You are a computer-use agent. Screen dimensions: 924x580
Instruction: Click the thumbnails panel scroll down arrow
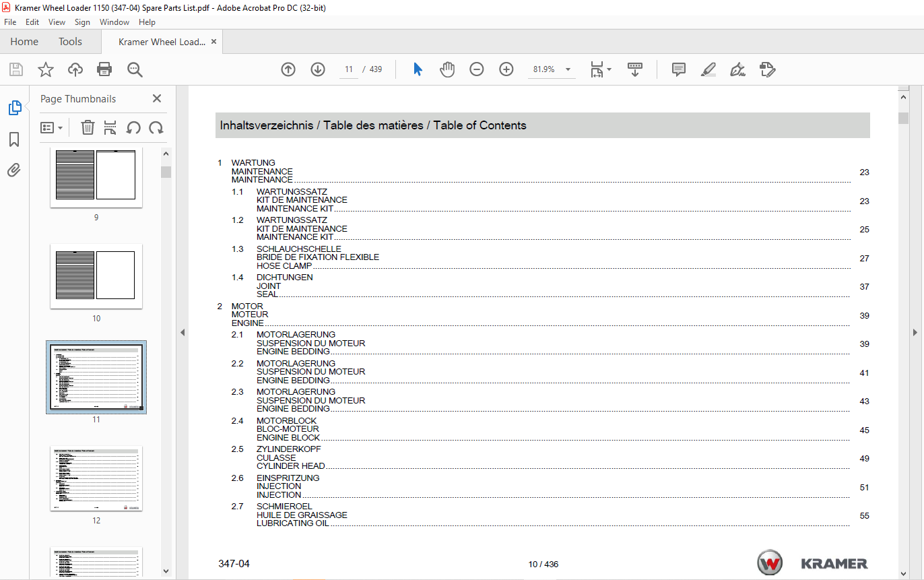(166, 571)
